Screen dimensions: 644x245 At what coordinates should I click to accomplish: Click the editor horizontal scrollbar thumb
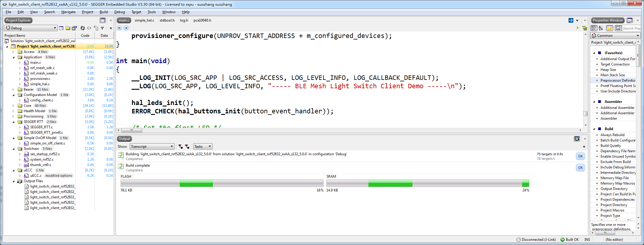coord(131,130)
